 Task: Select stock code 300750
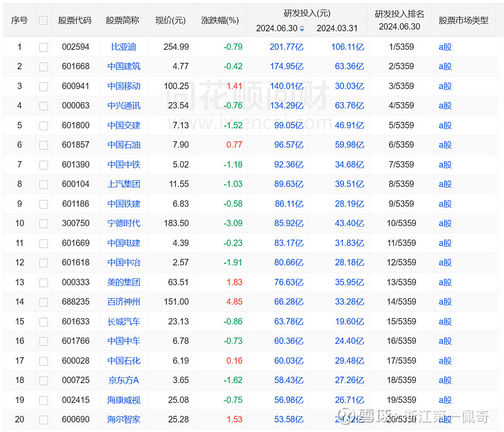pos(76,223)
